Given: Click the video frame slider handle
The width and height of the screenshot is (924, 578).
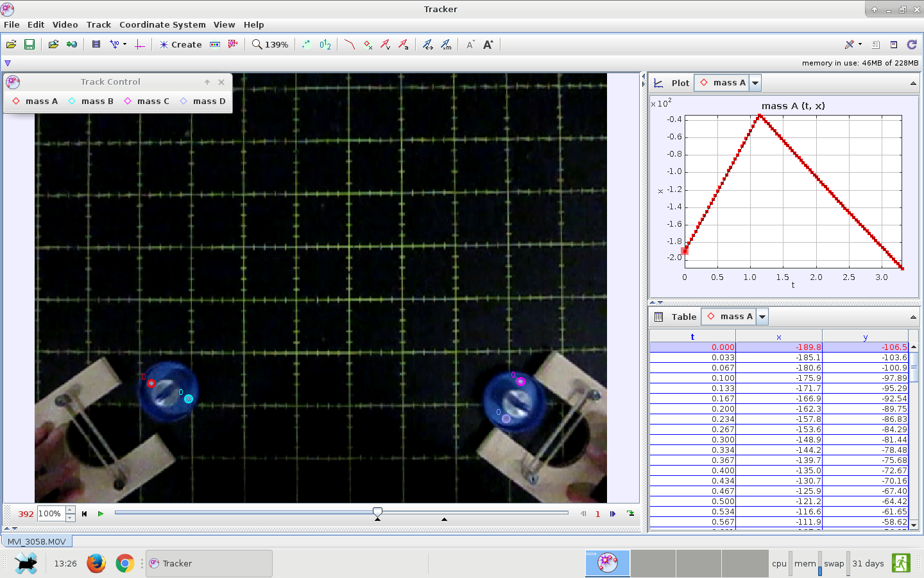Looking at the screenshot, I should [x=377, y=512].
